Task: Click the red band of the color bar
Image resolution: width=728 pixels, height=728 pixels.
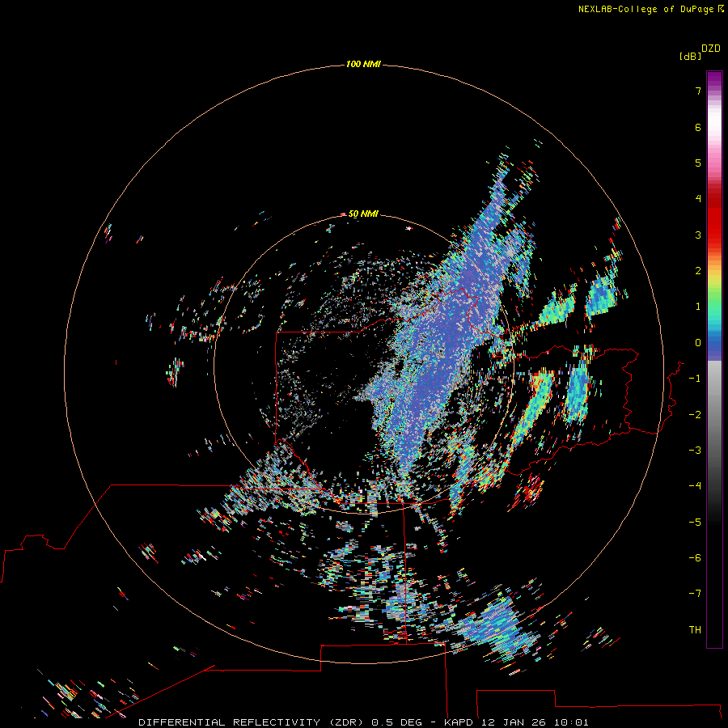Action: (x=714, y=216)
